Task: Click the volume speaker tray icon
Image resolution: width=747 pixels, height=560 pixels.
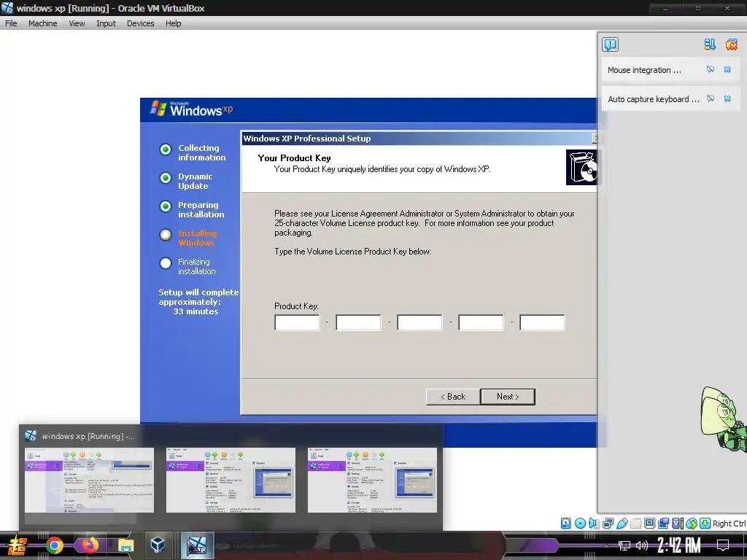Action: [x=642, y=545]
